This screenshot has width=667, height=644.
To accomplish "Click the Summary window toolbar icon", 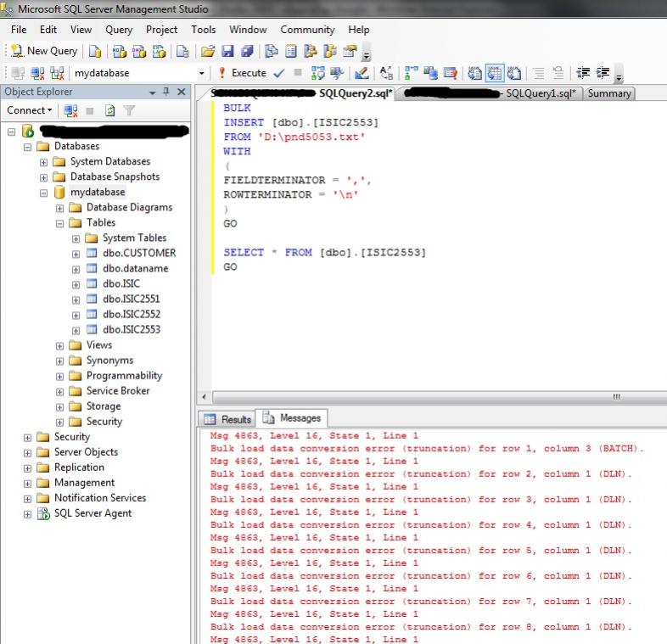I will tap(291, 51).
